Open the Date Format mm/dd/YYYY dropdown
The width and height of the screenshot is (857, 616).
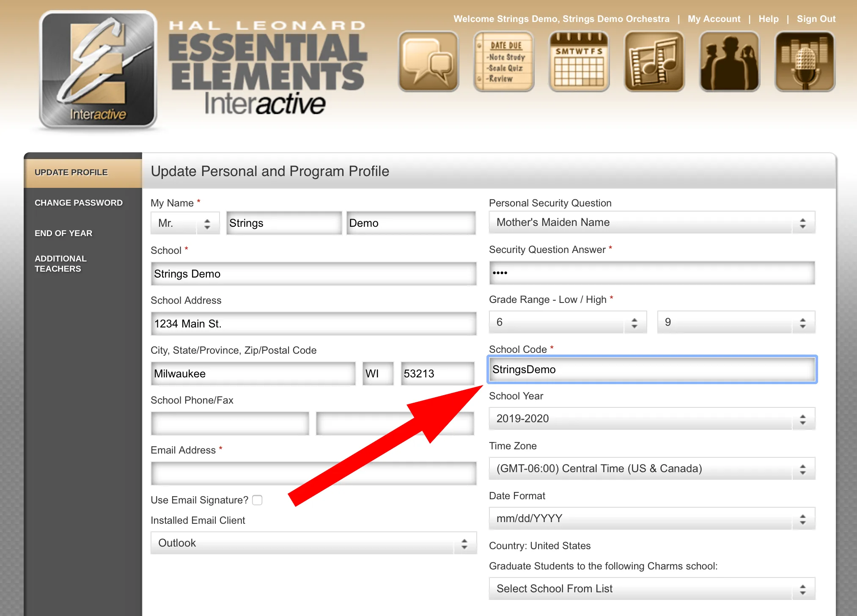tap(652, 519)
